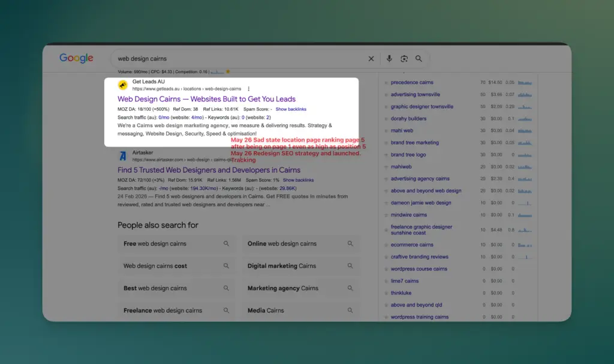The height and width of the screenshot is (364, 614).
Task: Open brand tree logo keyword link
Action: (408, 155)
